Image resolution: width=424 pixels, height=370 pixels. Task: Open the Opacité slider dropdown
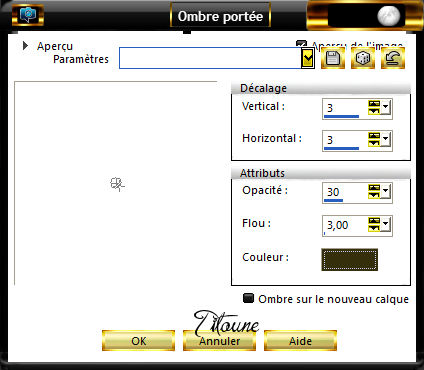click(x=386, y=191)
